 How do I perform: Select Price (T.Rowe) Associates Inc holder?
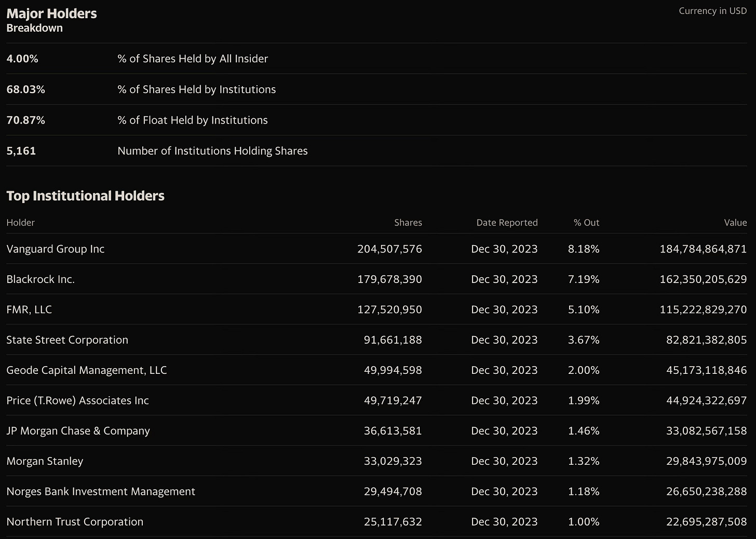point(77,400)
